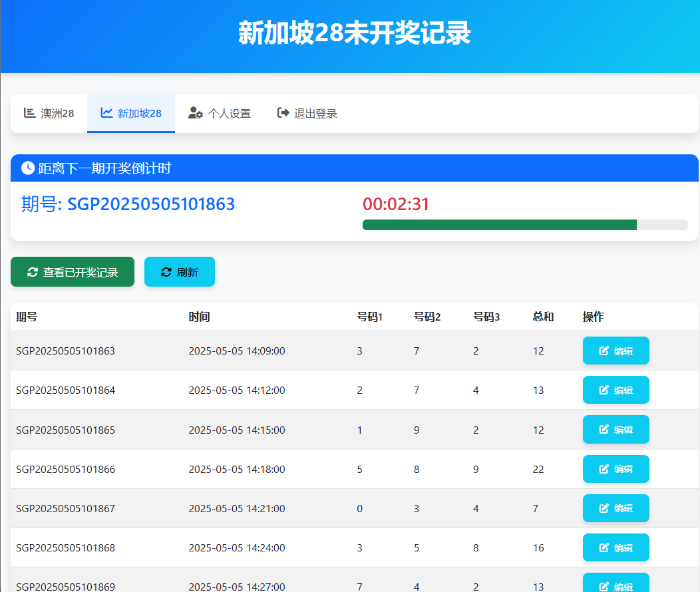Click the page title 新加坡28未开奖记录
Viewport: 700px width, 592px height.
[355, 33]
